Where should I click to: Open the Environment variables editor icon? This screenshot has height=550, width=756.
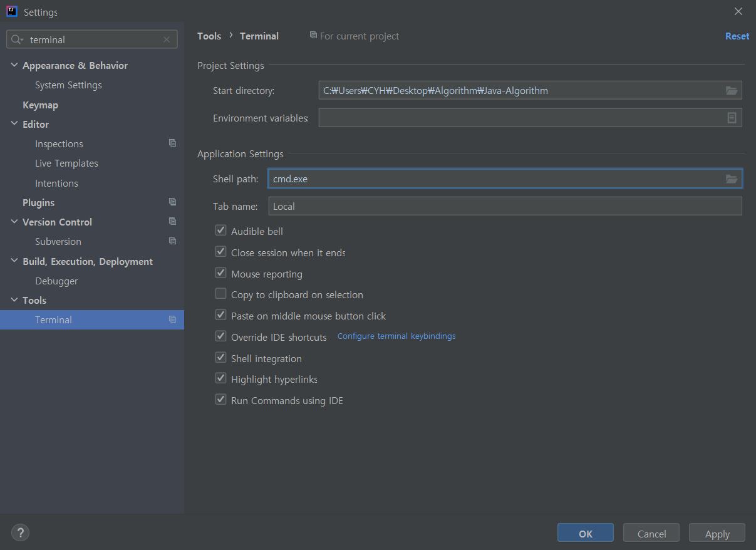[x=731, y=117]
